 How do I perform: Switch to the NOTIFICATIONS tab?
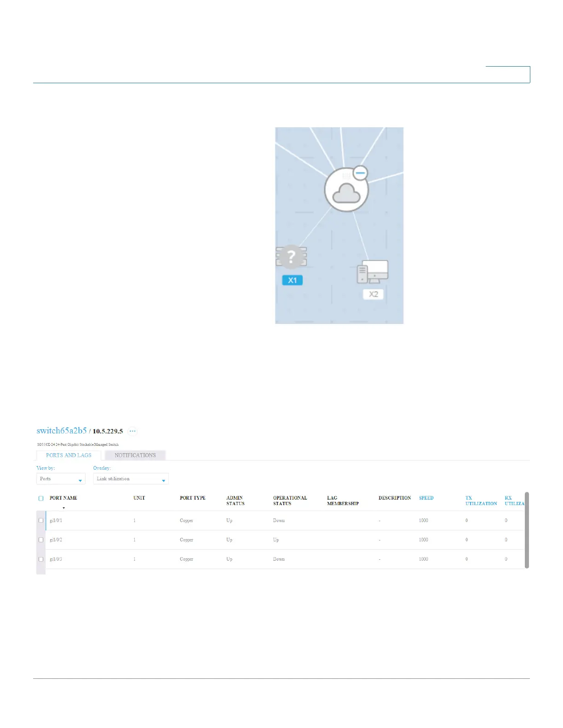(x=135, y=455)
